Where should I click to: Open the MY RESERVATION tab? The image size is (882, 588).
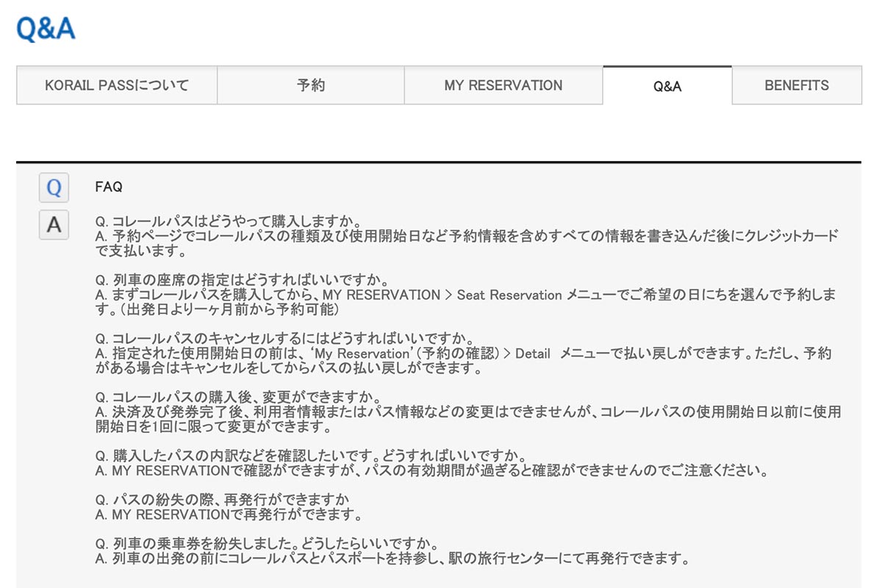click(503, 85)
